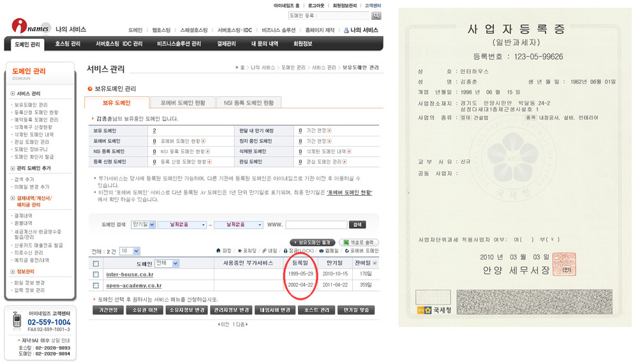
Task: Check the box for open-academy.co.kr
Action: tap(96, 286)
